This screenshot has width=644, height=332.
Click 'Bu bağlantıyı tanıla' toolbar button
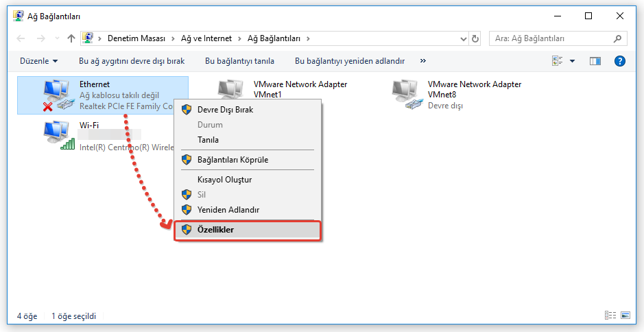(239, 61)
